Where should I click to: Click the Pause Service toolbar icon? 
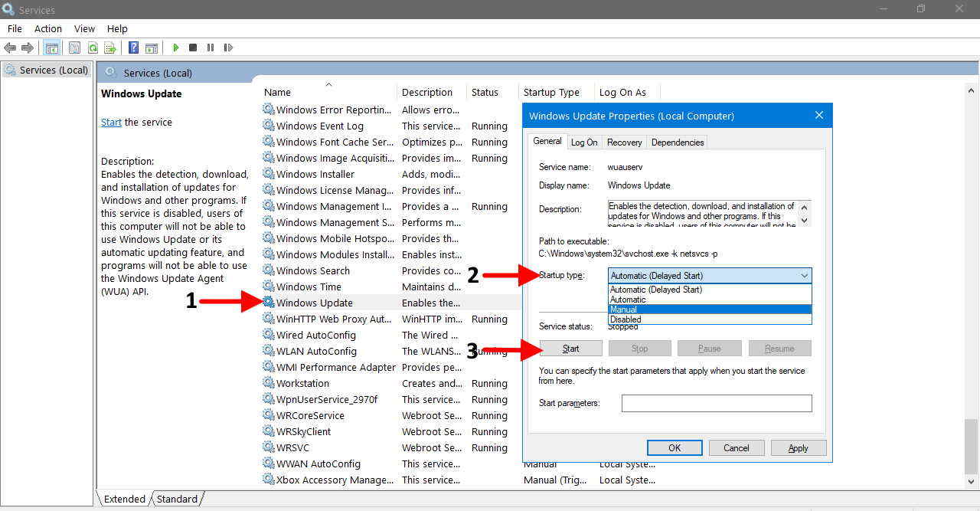click(x=211, y=47)
